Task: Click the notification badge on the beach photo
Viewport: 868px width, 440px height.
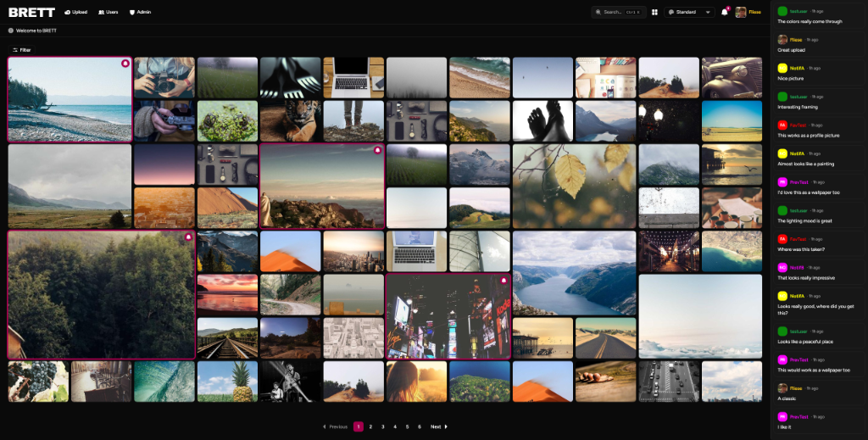Action: tap(125, 64)
